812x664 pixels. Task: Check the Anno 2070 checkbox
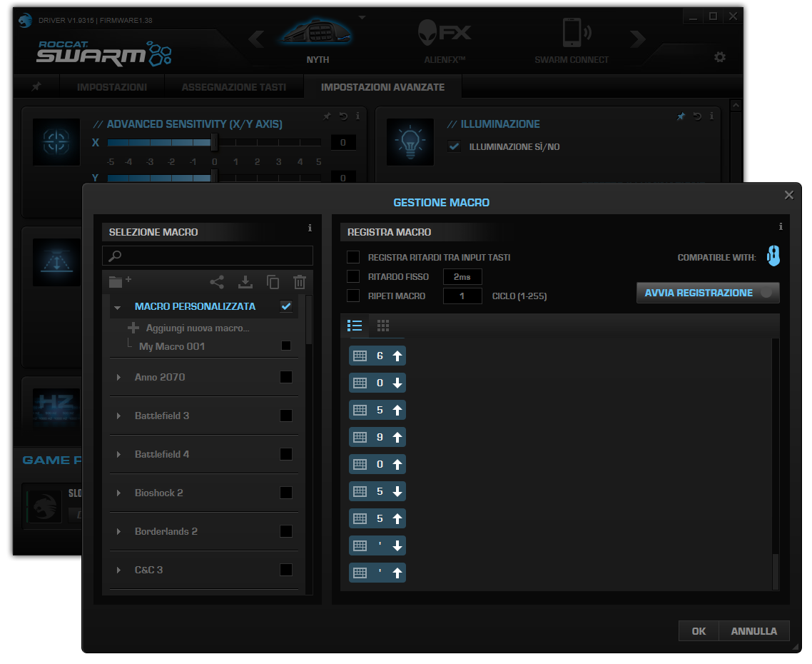point(286,377)
